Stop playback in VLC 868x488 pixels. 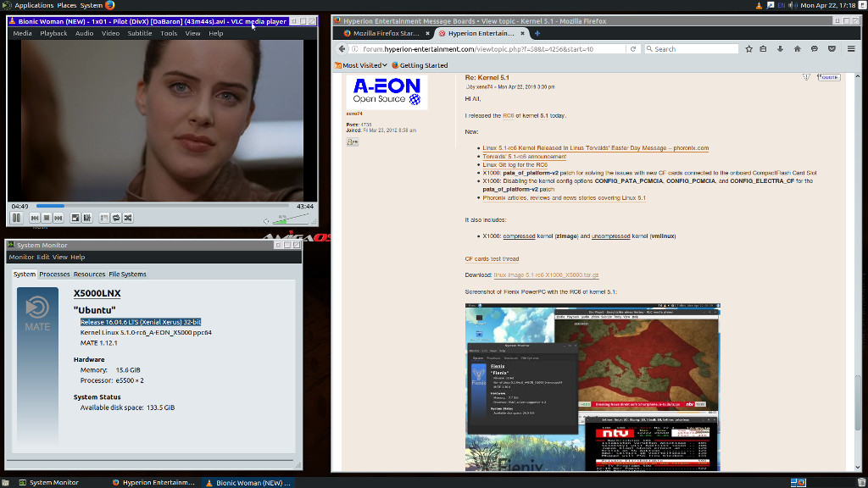(47, 218)
